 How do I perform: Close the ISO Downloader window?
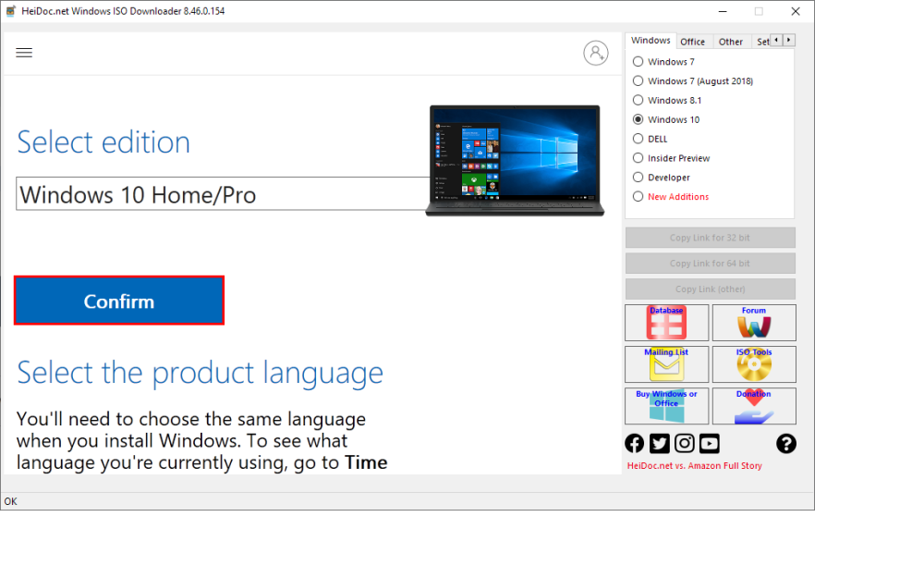(x=795, y=11)
